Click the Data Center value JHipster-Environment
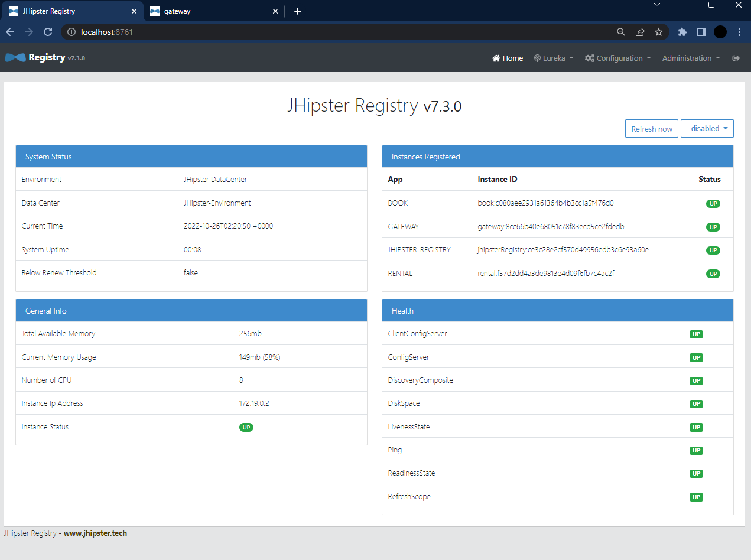 217,203
